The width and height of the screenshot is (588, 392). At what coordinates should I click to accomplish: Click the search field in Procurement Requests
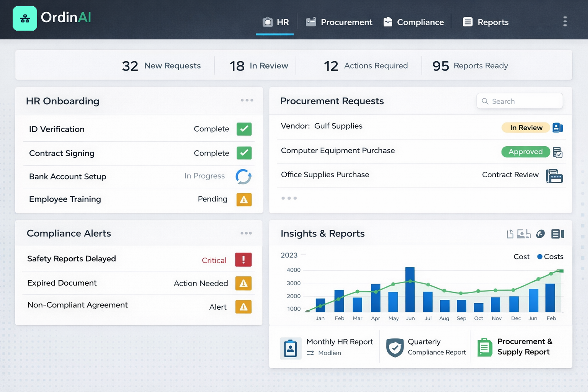coord(519,101)
